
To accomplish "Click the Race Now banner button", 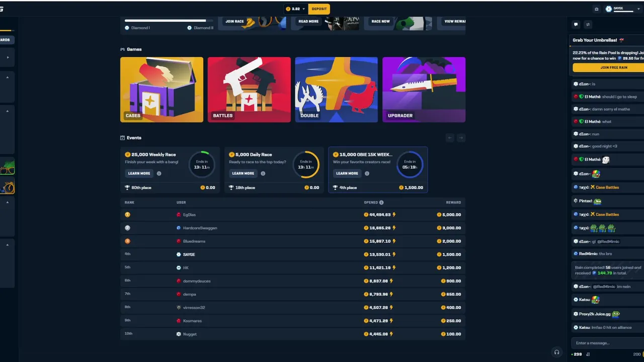I will click(380, 22).
